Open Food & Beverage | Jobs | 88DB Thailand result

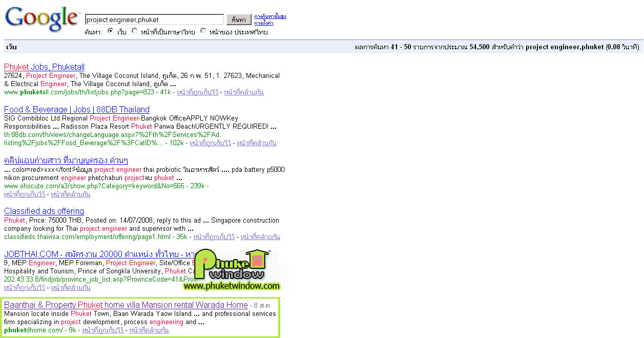77,109
